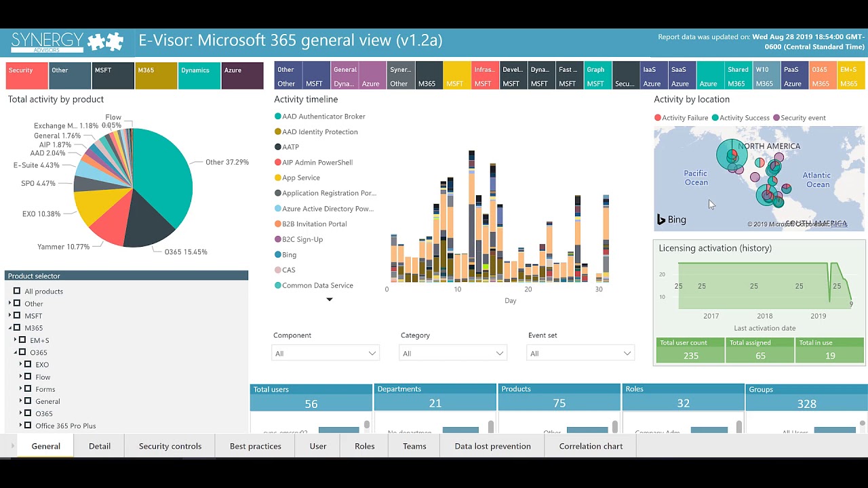
Task: Select the dark purple Azure product tile
Action: pos(242,76)
